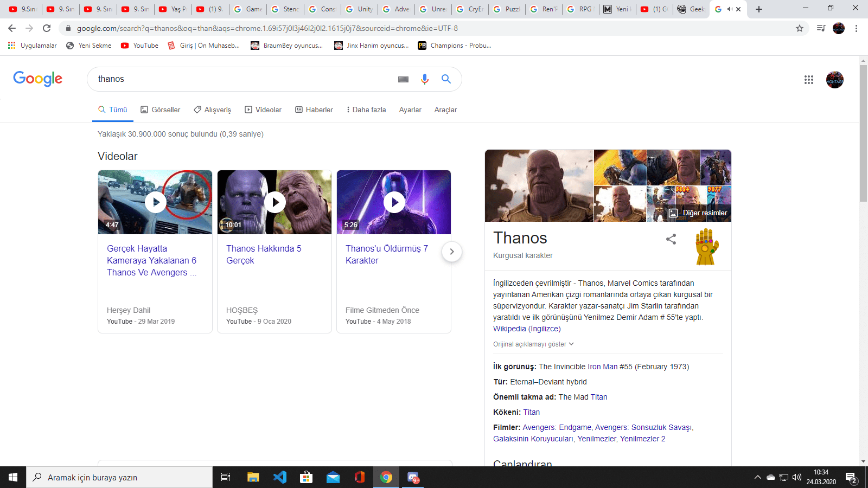This screenshot has width=868, height=488.
Task: Start voice search with the microphone icon
Action: pyautogui.click(x=425, y=79)
